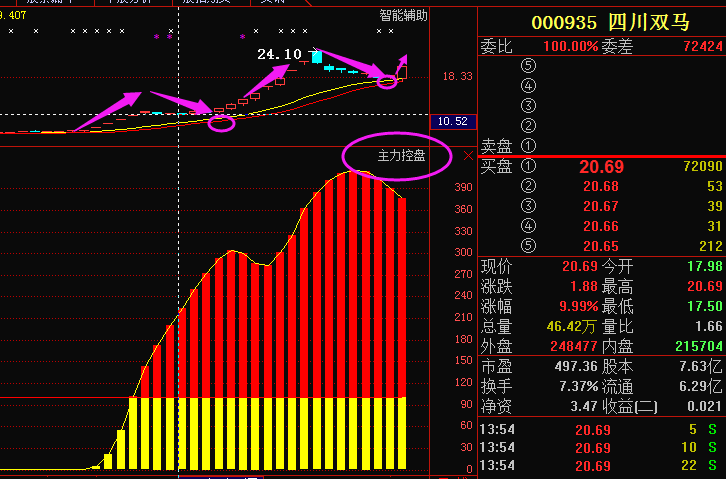Screen dimensions: 726x479
Task: Click the 10.52 crosshair price tag on the axis
Action: [x=453, y=121]
